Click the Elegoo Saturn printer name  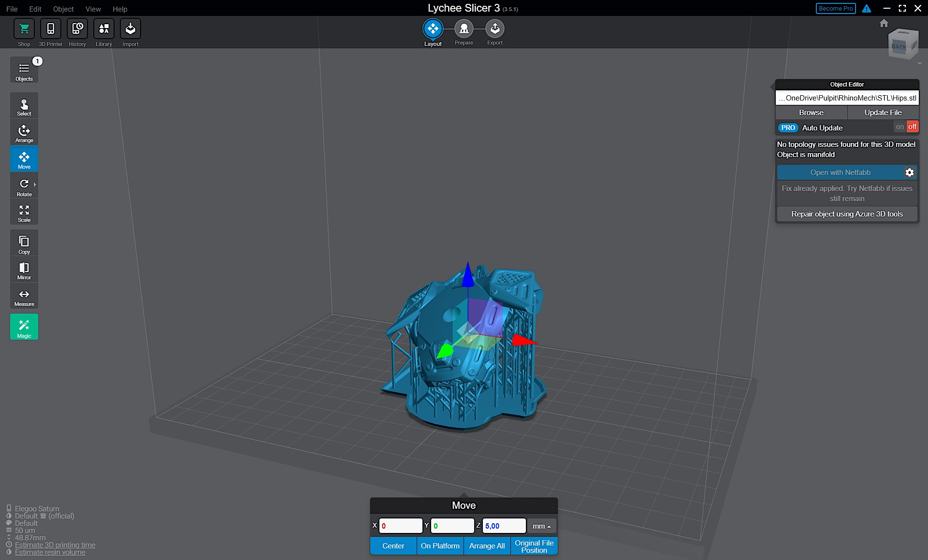(37, 509)
